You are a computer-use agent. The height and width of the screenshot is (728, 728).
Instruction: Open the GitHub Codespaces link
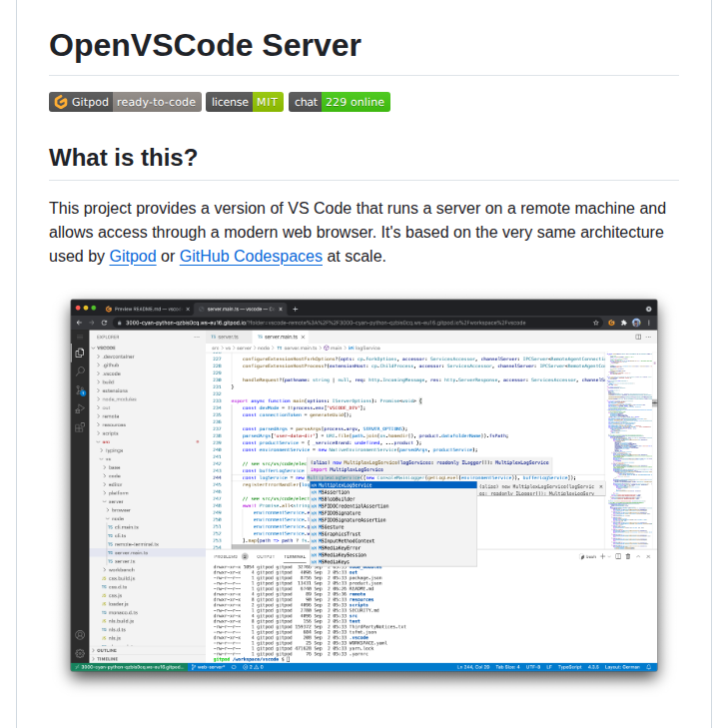click(251, 257)
